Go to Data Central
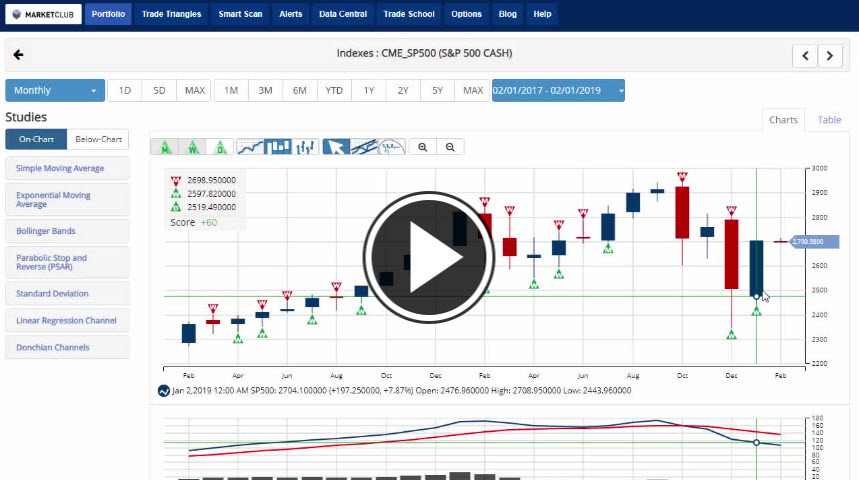Image resolution: width=859 pixels, height=480 pixels. (x=343, y=14)
